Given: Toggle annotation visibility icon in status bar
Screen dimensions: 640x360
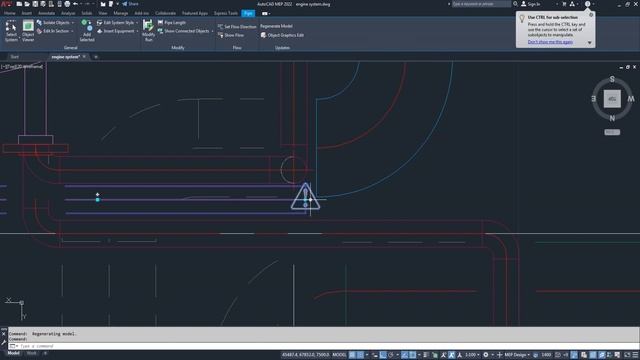Looking at the screenshot, I should point(444,355).
